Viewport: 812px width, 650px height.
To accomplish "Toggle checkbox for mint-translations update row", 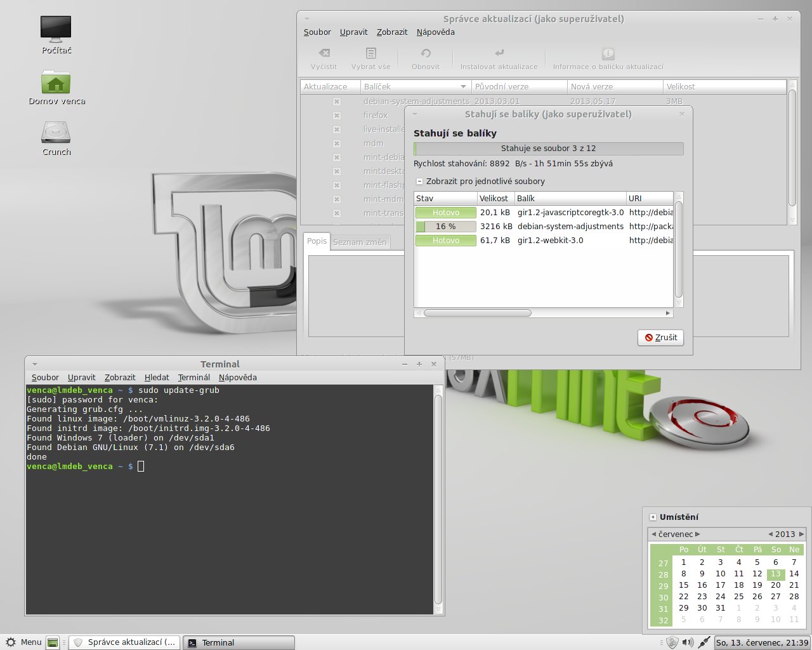I will 337,213.
